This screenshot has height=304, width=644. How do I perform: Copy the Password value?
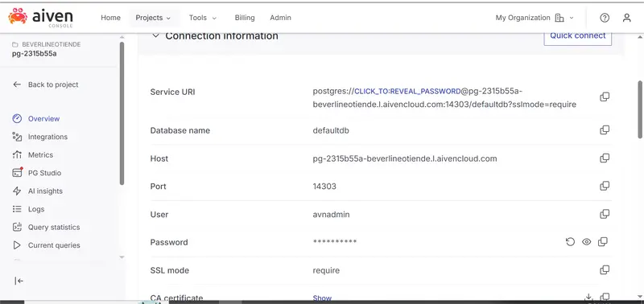pos(603,241)
